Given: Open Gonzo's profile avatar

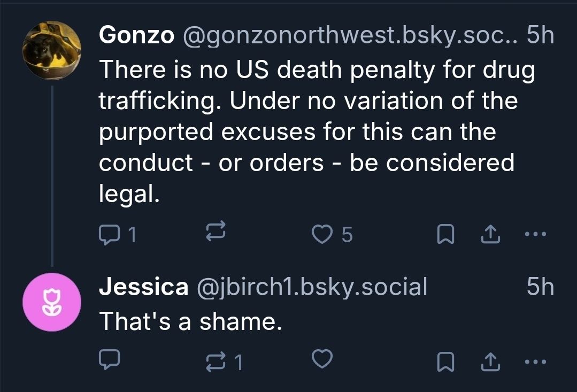Looking at the screenshot, I should (x=51, y=50).
